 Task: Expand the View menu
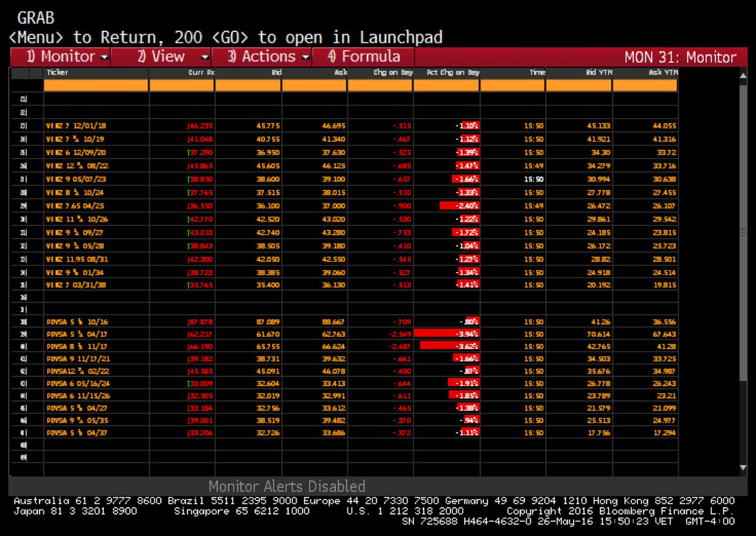tap(161, 57)
